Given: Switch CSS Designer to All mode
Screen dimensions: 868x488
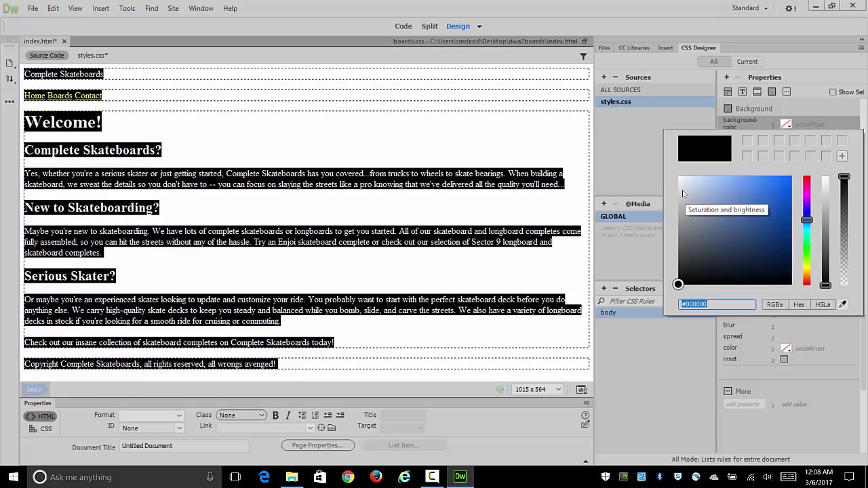Looking at the screenshot, I should [x=713, y=62].
